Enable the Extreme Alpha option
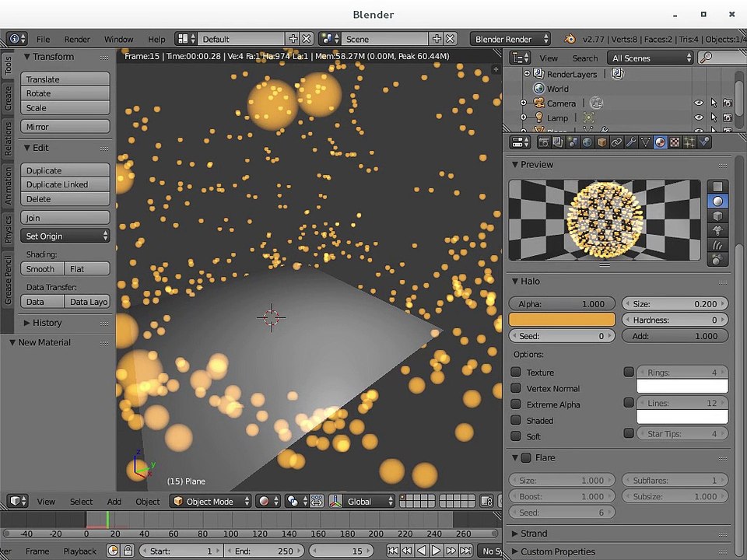Viewport: 747px width, 560px height. [515, 404]
